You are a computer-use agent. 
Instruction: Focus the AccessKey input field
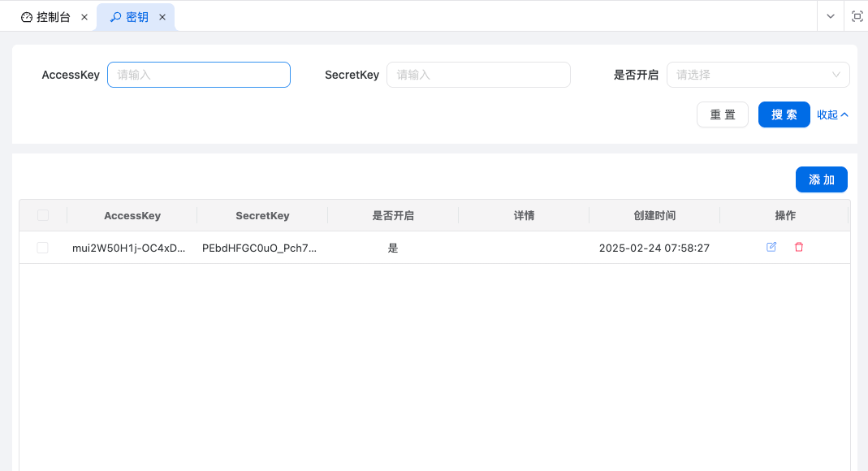[x=199, y=75]
